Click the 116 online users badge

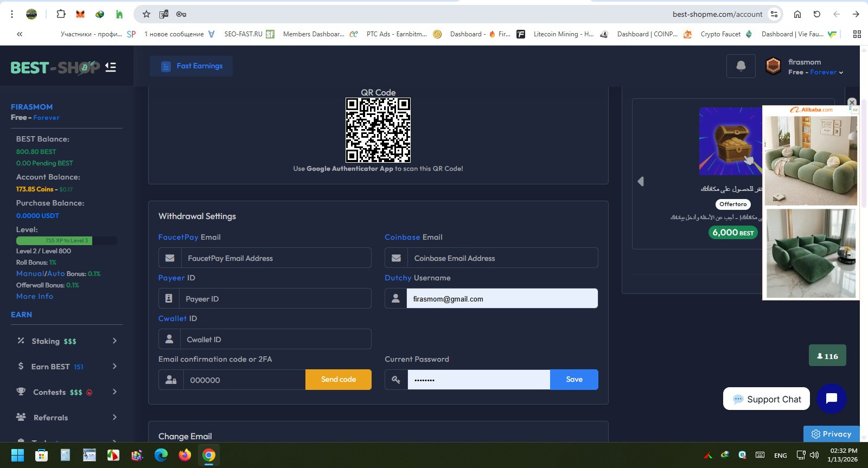(x=827, y=356)
